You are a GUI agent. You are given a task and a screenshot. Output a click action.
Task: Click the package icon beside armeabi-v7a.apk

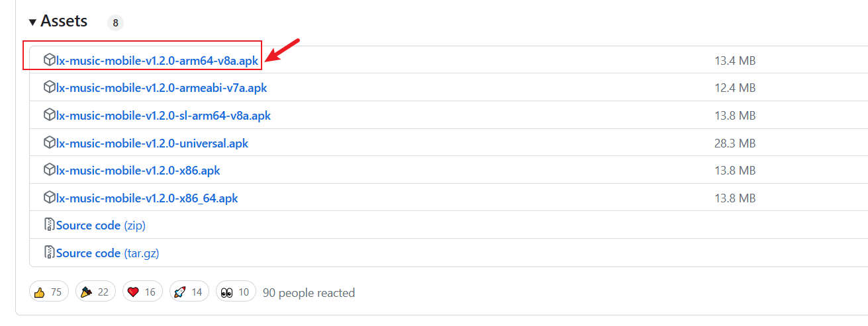pos(50,87)
